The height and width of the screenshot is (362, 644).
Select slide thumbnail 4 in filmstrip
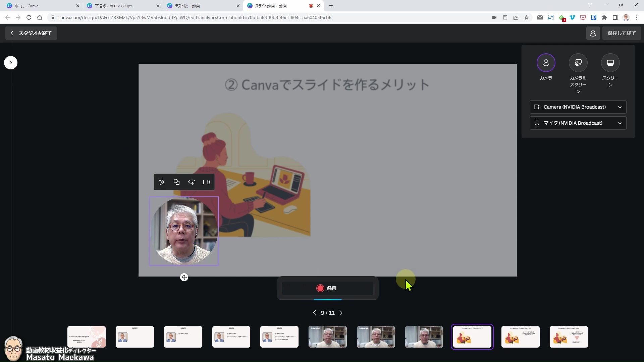[x=231, y=337]
